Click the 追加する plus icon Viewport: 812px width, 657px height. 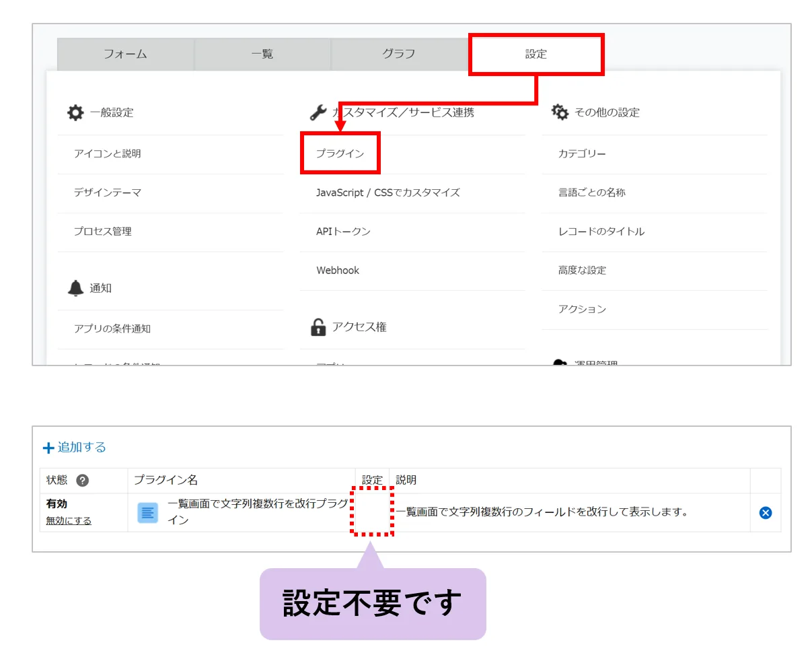[x=48, y=448]
